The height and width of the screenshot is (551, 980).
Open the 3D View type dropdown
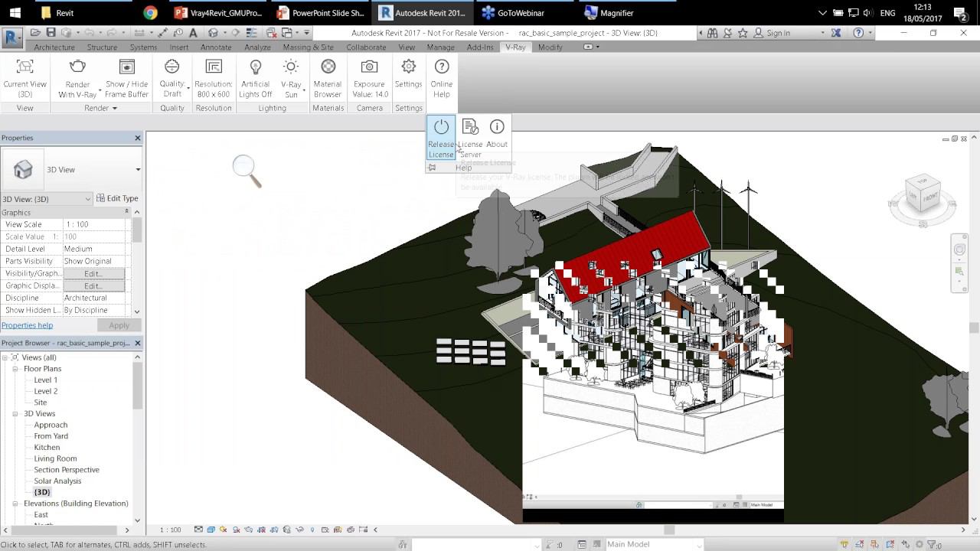138,170
